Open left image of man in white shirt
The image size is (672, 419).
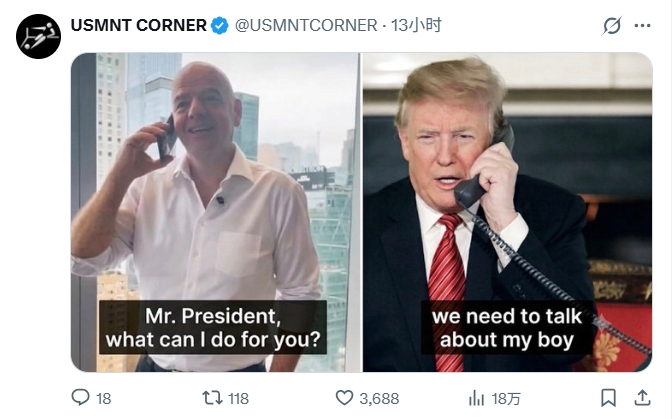click(x=216, y=212)
